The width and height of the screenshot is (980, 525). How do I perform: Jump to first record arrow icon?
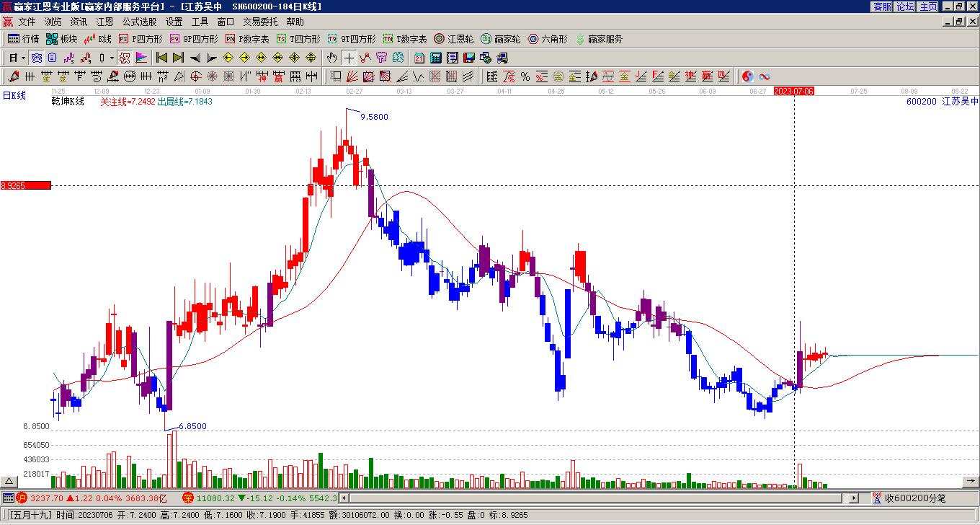162,58
